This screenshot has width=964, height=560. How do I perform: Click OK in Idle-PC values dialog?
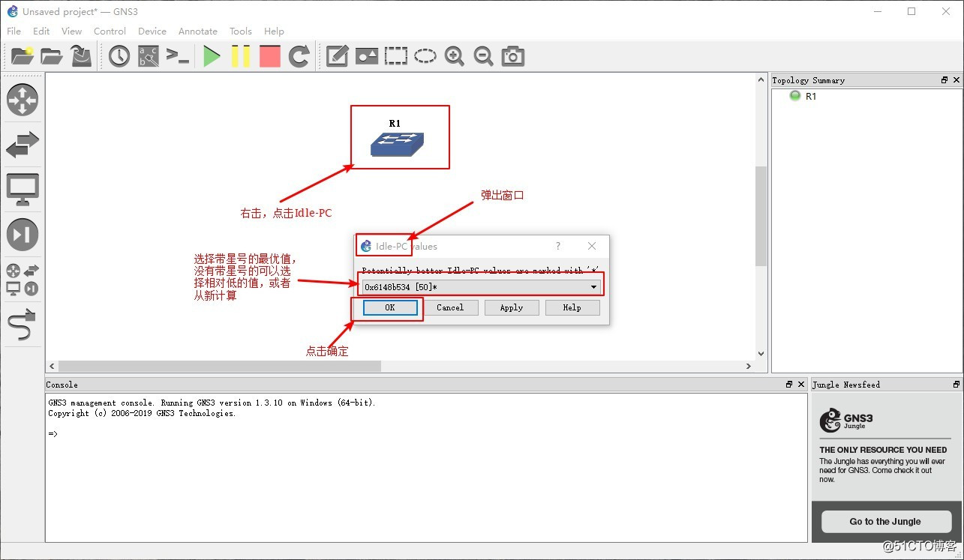pyautogui.click(x=389, y=307)
